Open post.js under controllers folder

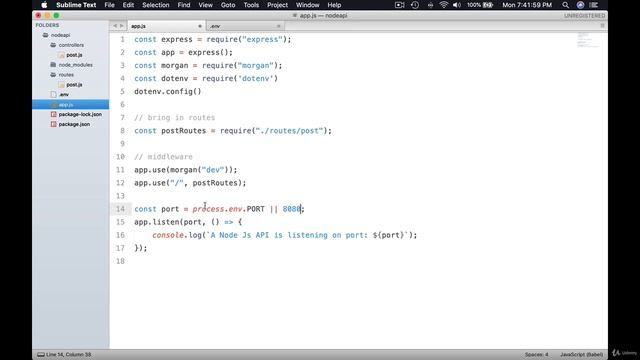point(74,55)
